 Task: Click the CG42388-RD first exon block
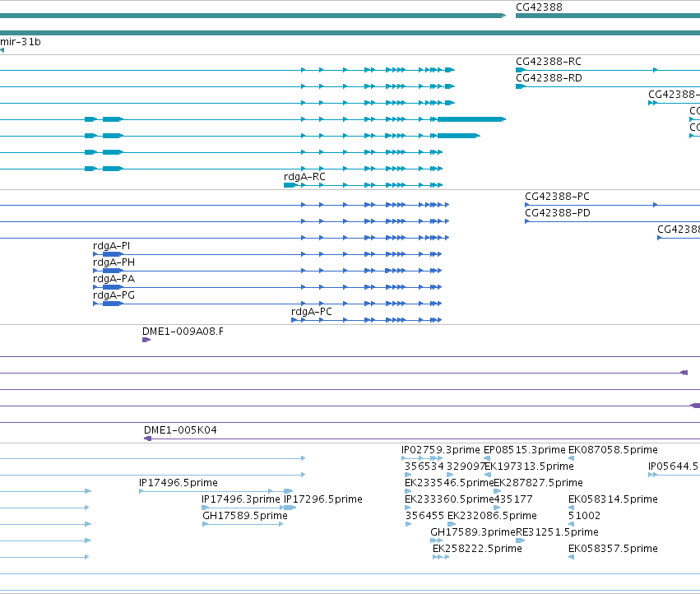click(x=521, y=86)
